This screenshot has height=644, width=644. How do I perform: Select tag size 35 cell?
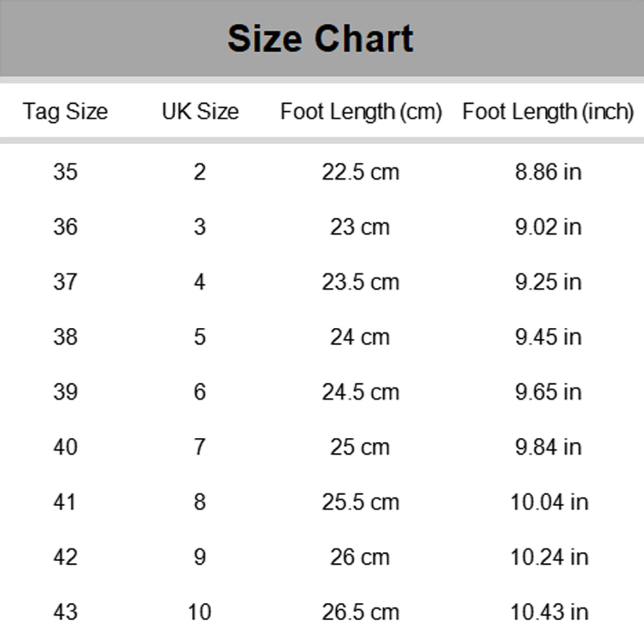point(65,172)
